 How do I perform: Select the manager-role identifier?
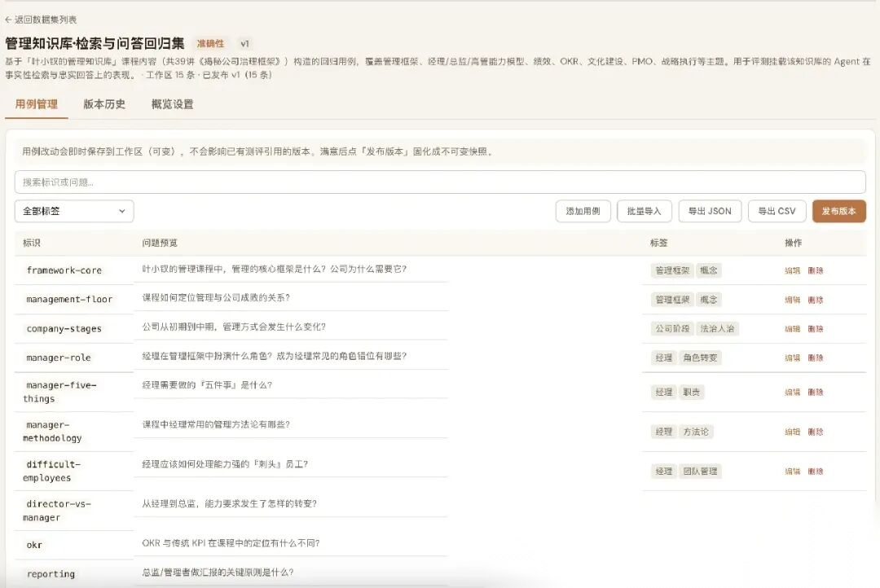click(59, 358)
